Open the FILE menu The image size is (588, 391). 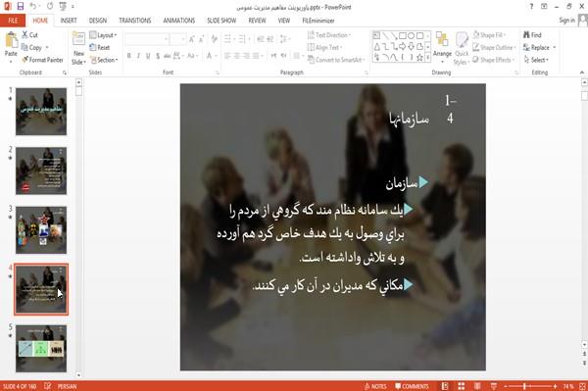[x=13, y=21]
